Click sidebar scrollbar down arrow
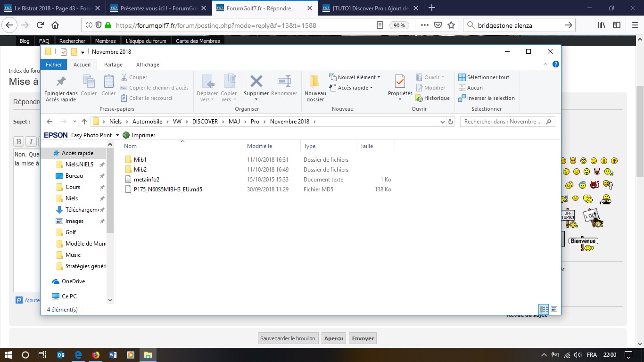This screenshot has width=644, height=362. pos(110,300)
